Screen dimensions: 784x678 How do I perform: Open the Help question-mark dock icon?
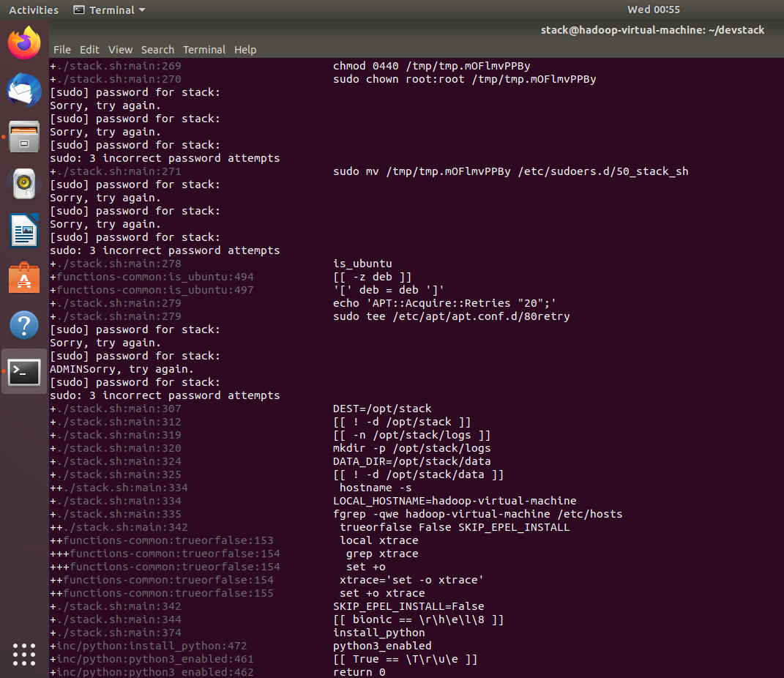click(x=24, y=325)
